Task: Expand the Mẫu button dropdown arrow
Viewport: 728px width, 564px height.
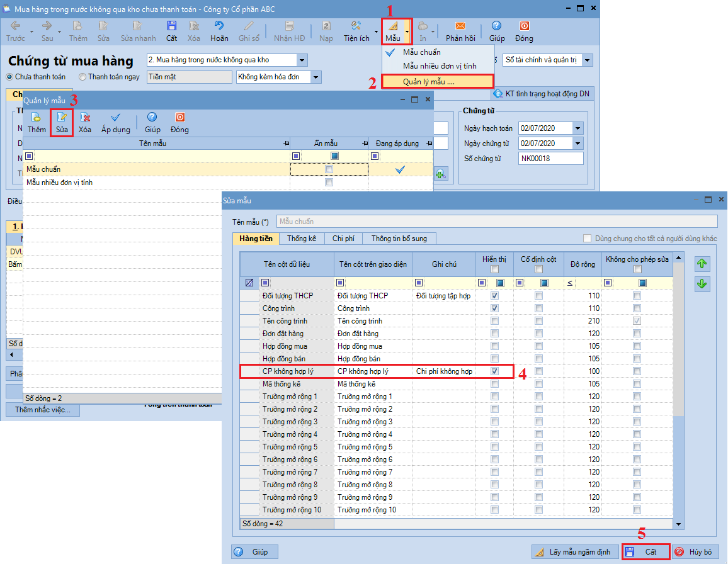Action: pyautogui.click(x=407, y=31)
